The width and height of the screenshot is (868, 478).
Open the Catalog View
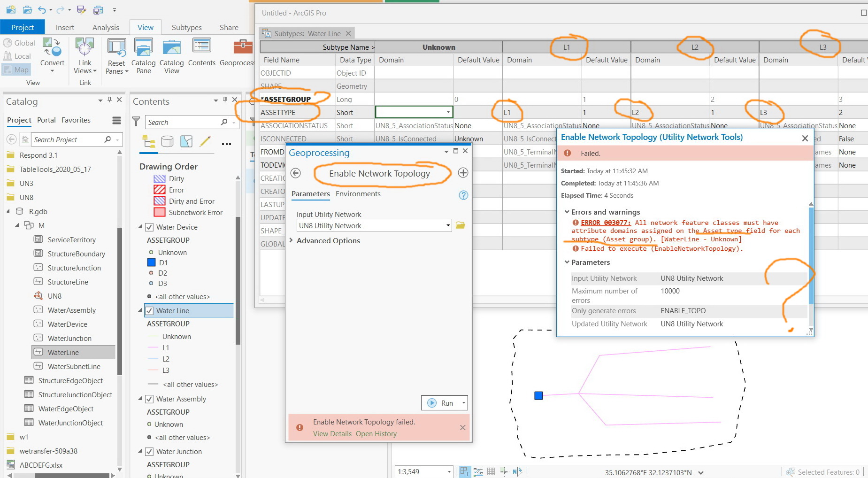pyautogui.click(x=172, y=55)
